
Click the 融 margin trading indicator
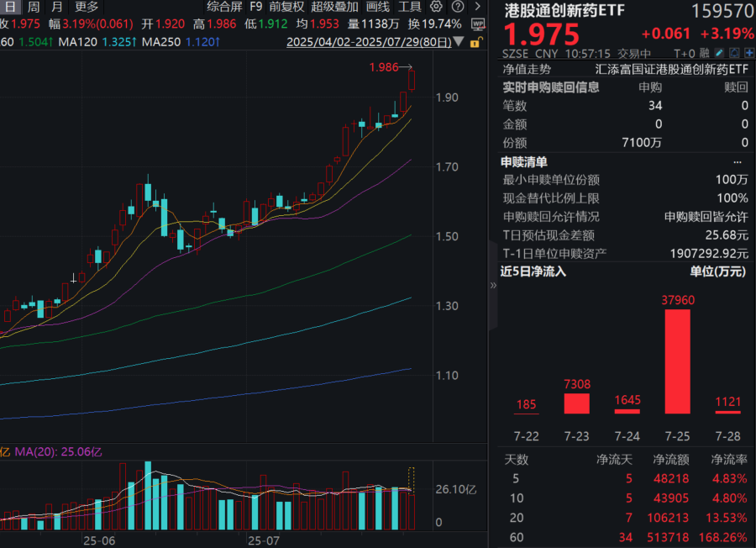pyautogui.click(x=705, y=52)
